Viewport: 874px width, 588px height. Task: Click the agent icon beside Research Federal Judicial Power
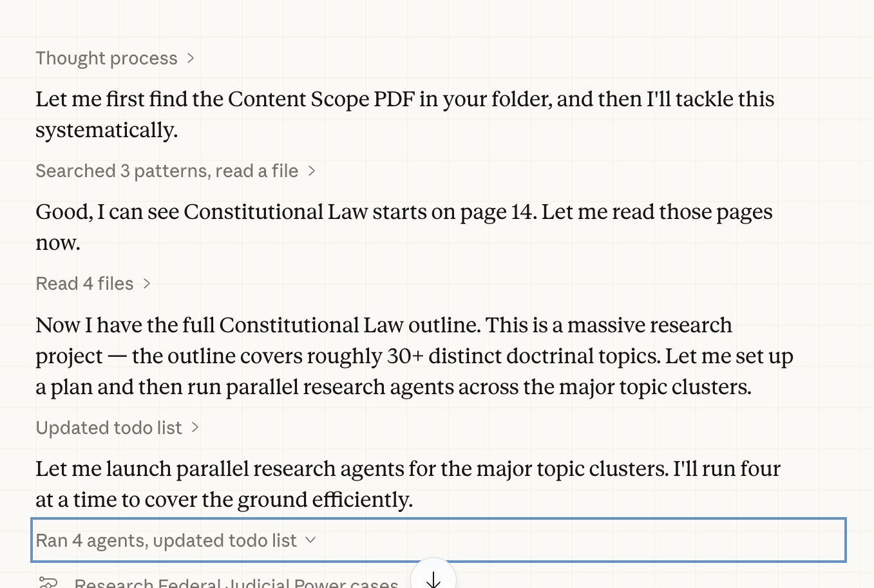pos(48,583)
